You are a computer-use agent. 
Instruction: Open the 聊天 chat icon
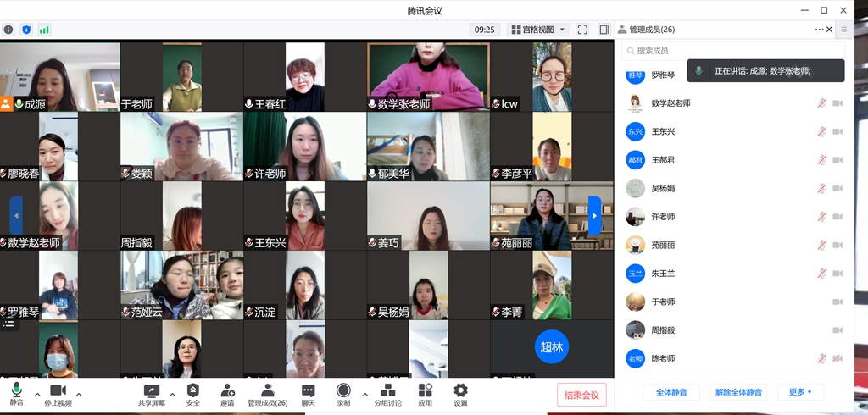(309, 390)
